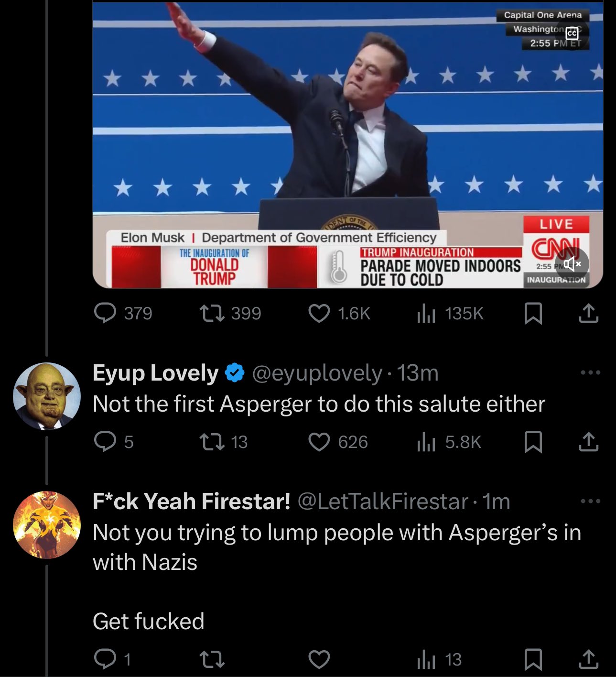Screen dimensions: 616x677
Task: Like Eyup Lovely's post with 626 likes
Action: (x=319, y=442)
